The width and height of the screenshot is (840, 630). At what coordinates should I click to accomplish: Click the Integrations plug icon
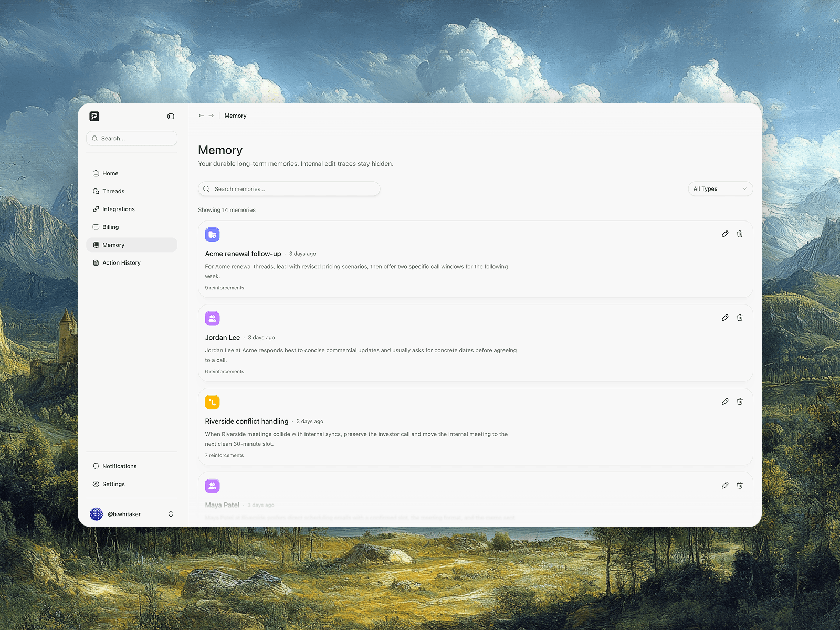(96, 209)
